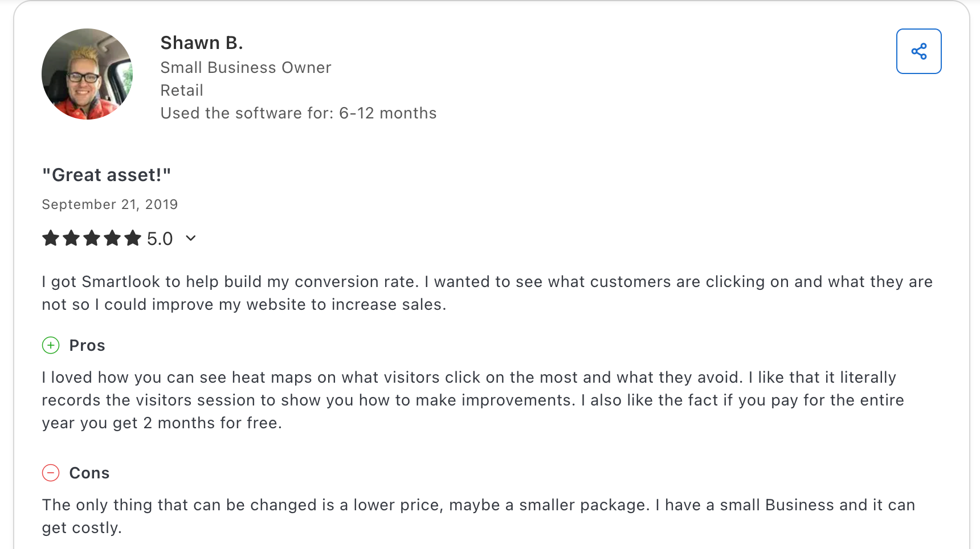Click the Small Business Owner role text
This screenshot has height=549, width=980.
coord(246,68)
